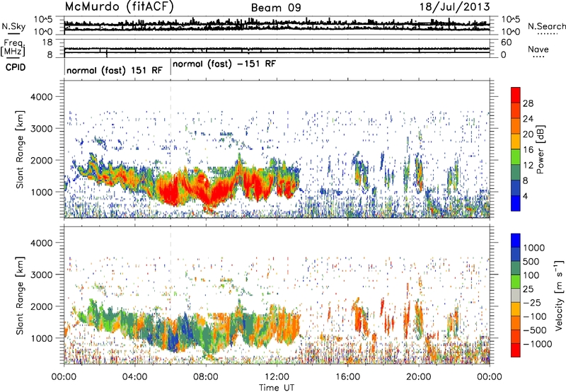566x392 pixels.
Task: Click the 100 tick on velocity colorbar
Action: coord(531,275)
